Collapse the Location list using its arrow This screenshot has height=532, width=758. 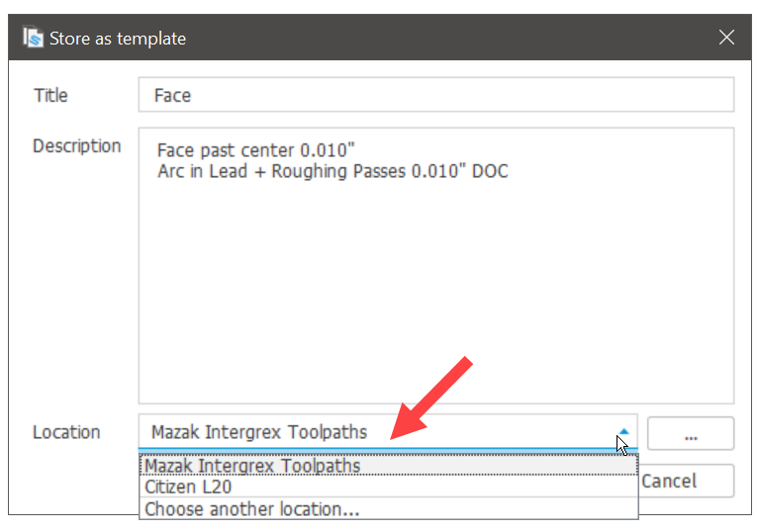pos(623,432)
